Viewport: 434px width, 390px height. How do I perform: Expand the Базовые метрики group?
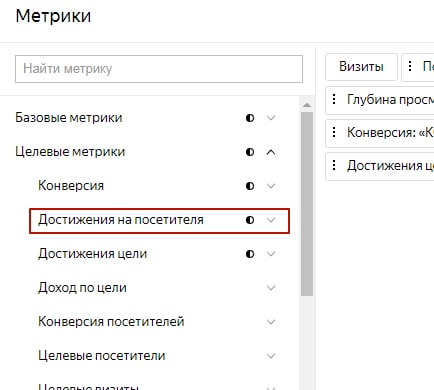pyautogui.click(x=271, y=118)
